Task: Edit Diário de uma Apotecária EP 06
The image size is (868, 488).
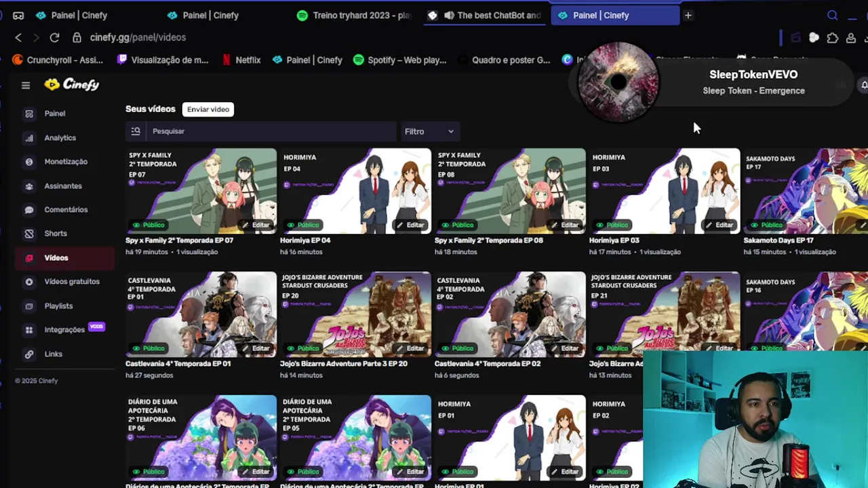Action: (257, 471)
